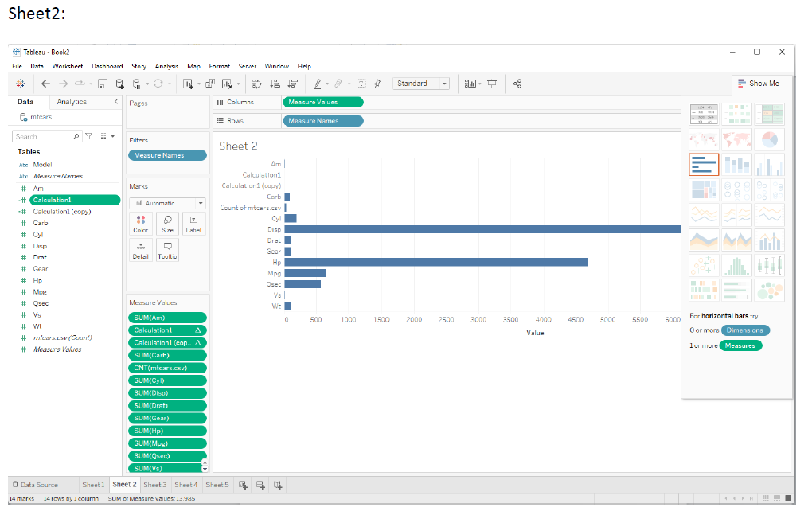Click the Detail card in Marks

tap(140, 250)
